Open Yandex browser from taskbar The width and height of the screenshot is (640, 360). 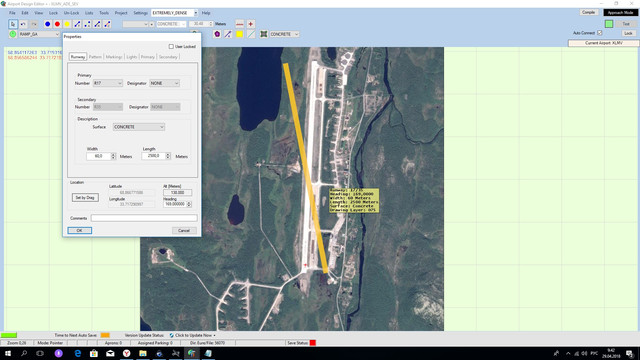click(127, 353)
